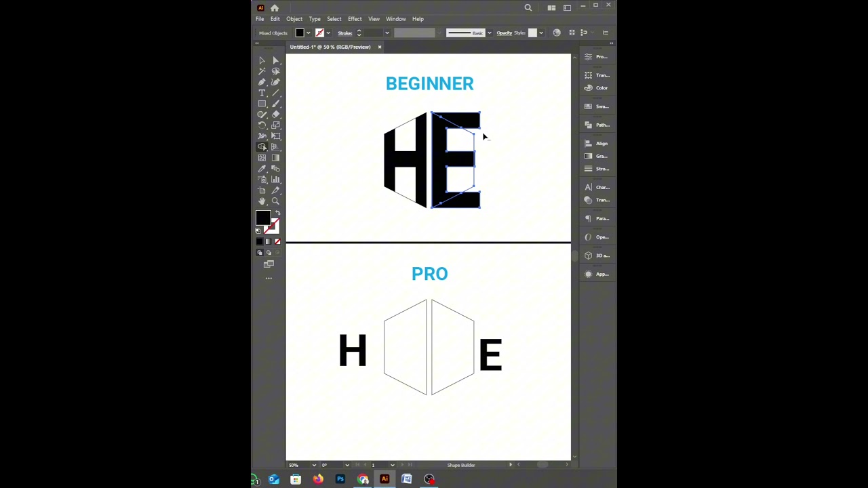
Task: Click the Opacity link in control bar
Action: coord(504,33)
